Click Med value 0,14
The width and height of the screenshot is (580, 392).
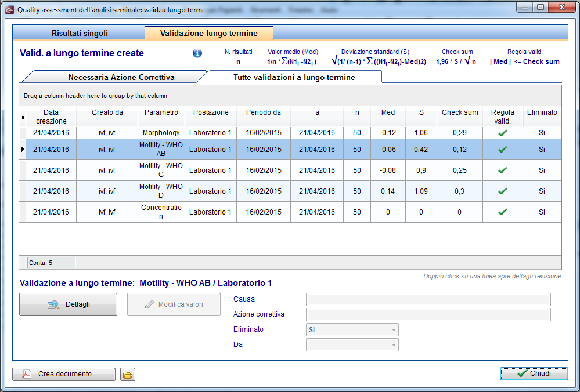(388, 191)
